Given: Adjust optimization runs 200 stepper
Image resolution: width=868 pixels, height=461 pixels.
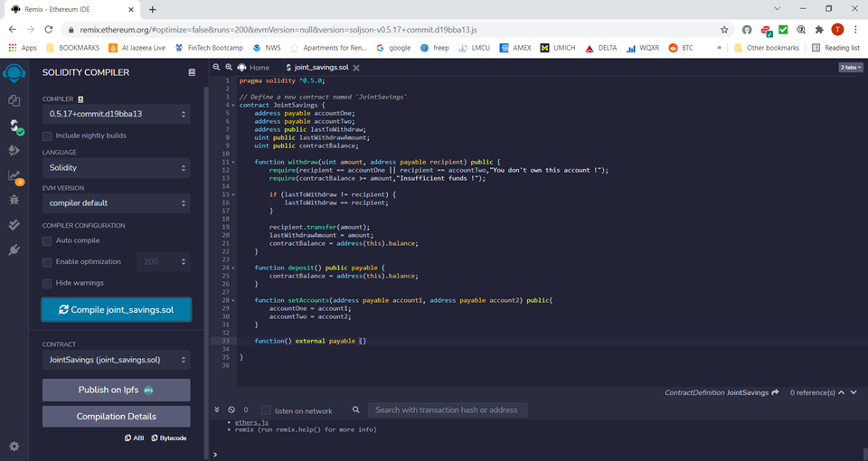Looking at the screenshot, I should point(164,262).
